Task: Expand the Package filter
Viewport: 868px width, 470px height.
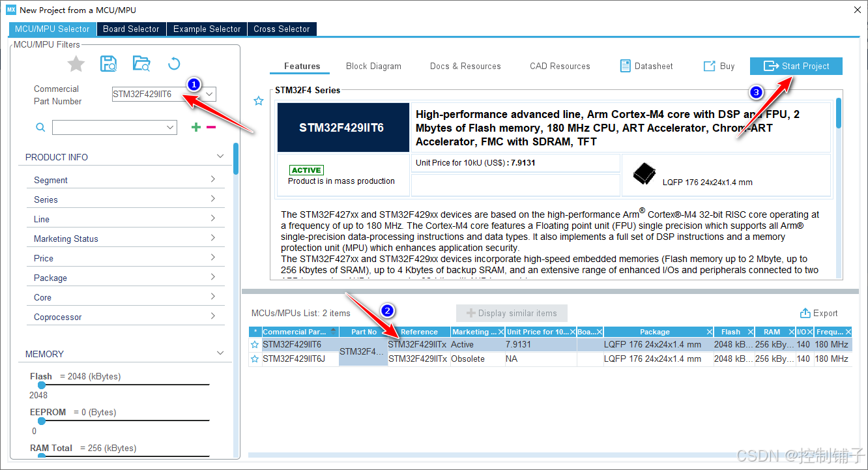Action: (x=213, y=277)
